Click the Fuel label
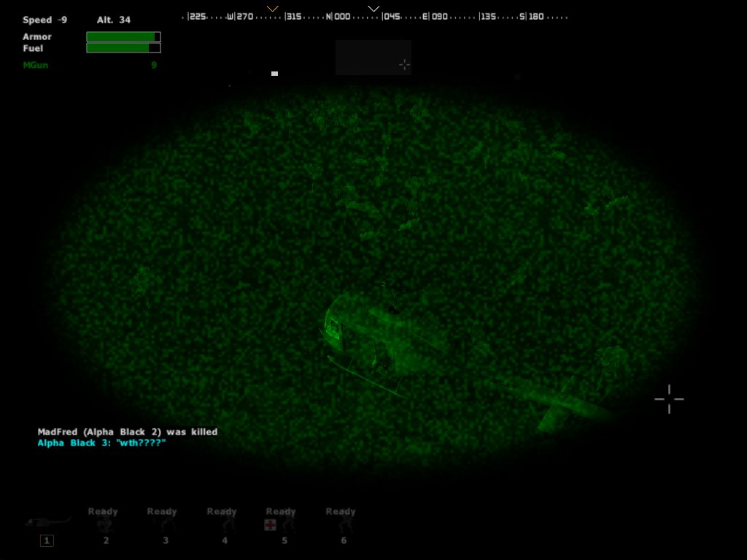Image resolution: width=747 pixels, height=560 pixels. click(33, 48)
